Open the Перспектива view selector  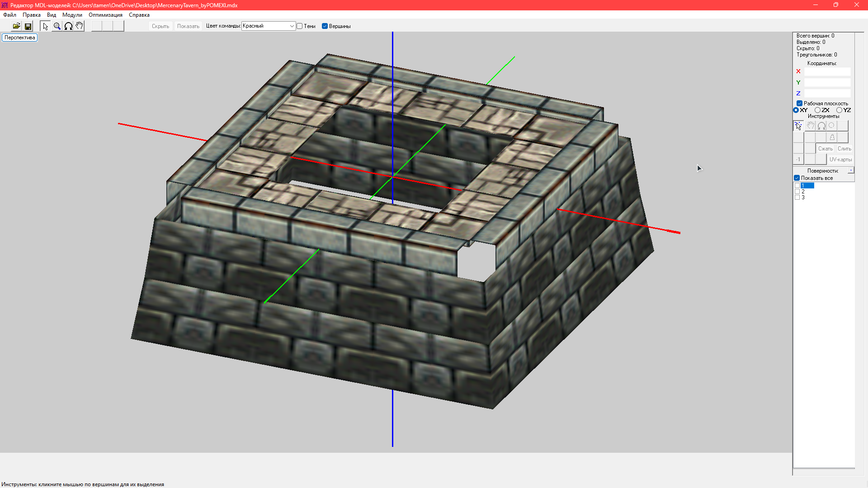tap(20, 38)
